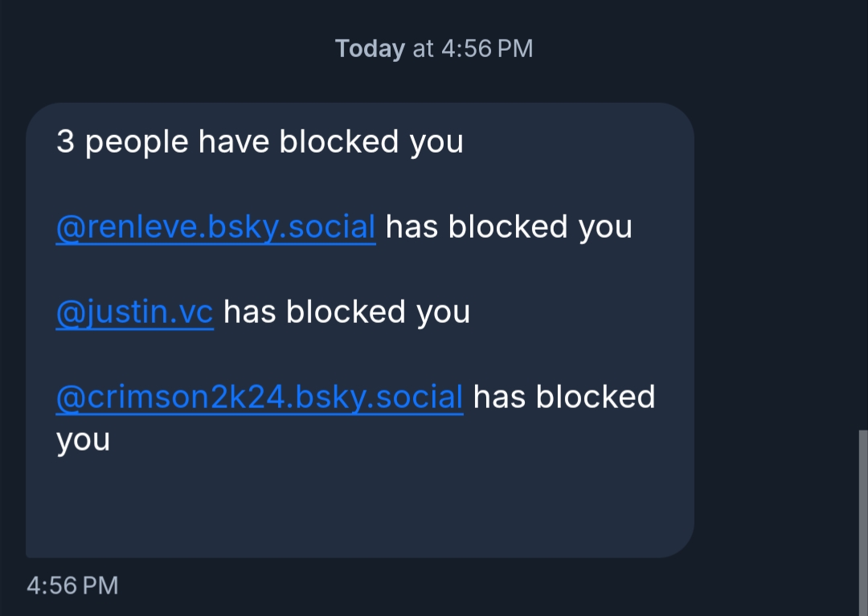Click the 4:56 PM timestamp below the message
868x616 pixels.
[x=72, y=585]
